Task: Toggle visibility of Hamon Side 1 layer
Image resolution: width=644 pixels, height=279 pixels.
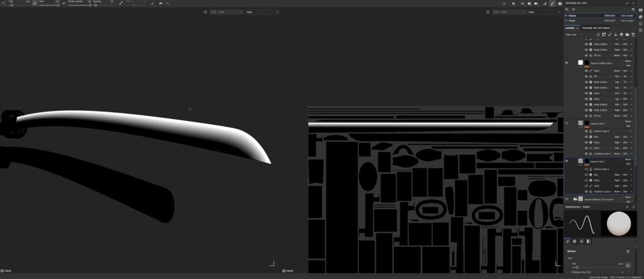Action: coord(567,161)
